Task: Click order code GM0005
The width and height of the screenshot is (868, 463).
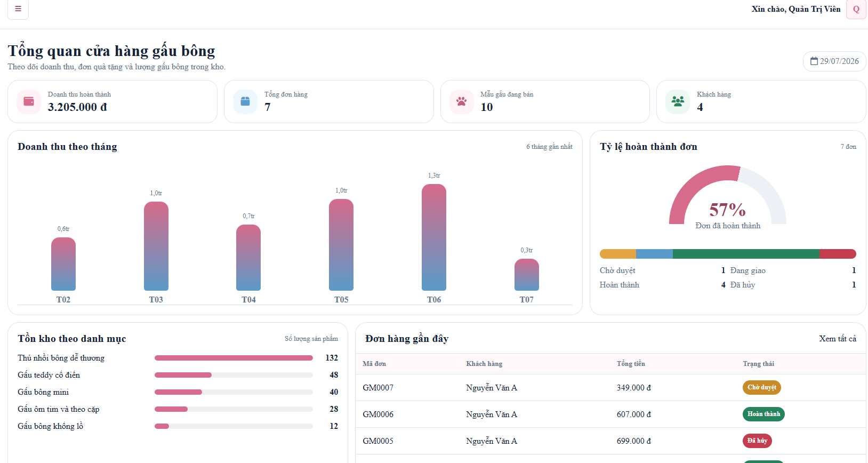Action: coord(378,441)
